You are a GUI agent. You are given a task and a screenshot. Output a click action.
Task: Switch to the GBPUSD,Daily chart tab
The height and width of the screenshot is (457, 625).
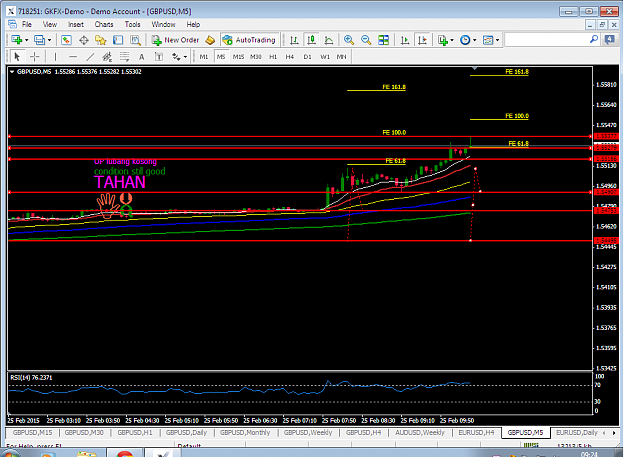pyautogui.click(x=186, y=432)
